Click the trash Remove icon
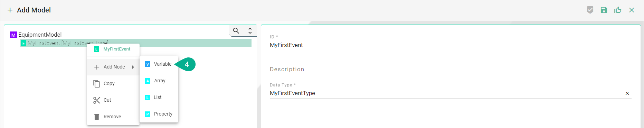The height and width of the screenshot is (128, 644). [x=97, y=117]
